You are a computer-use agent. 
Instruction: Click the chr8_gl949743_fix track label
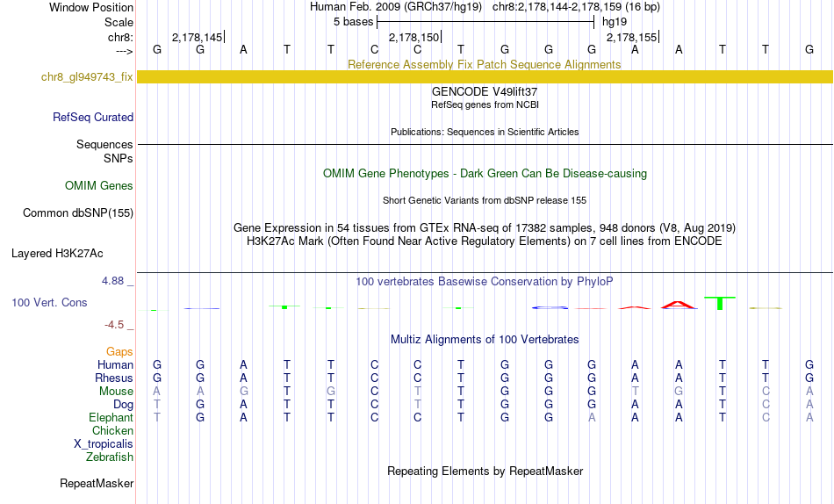[87, 76]
